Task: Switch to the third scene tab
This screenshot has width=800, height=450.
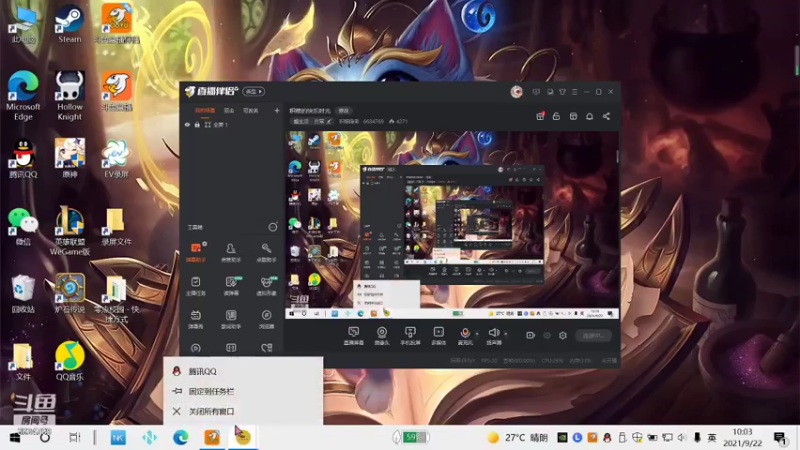Action: tap(251, 110)
